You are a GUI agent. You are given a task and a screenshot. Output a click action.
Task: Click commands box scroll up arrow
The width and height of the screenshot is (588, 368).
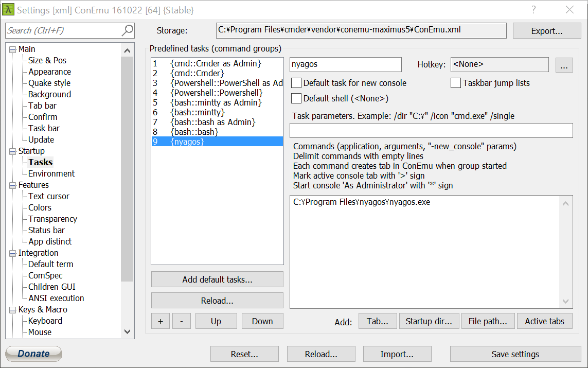pyautogui.click(x=565, y=204)
